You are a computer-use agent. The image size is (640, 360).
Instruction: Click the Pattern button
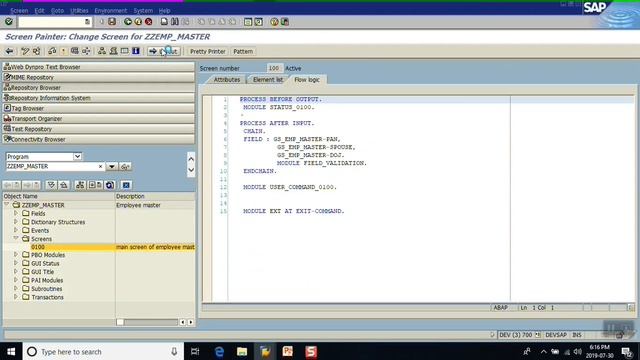[243, 51]
